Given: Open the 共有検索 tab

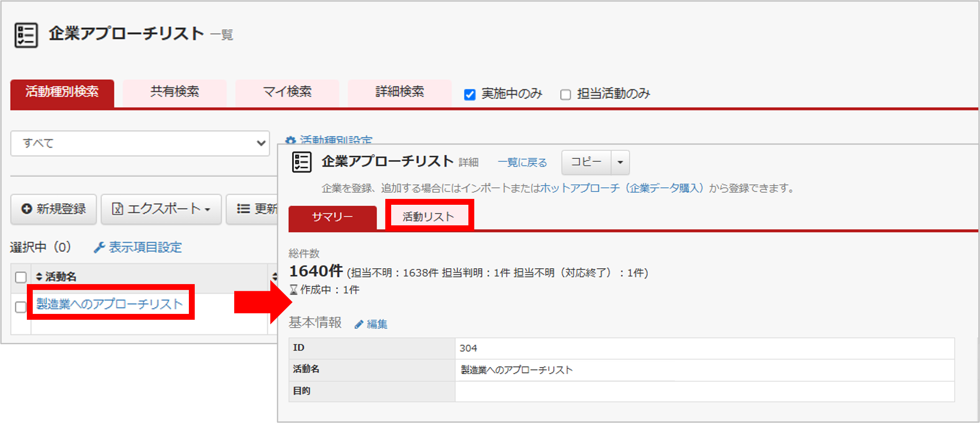Looking at the screenshot, I should click(175, 92).
